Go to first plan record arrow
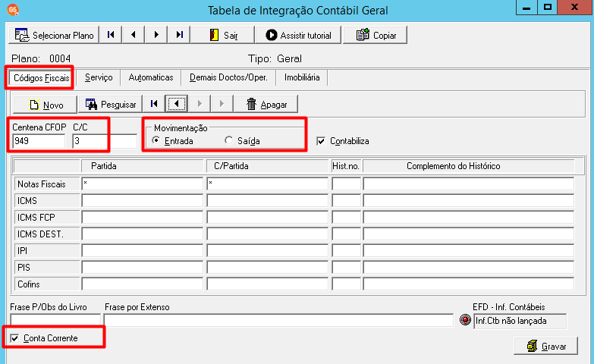Screen dimensions: 594x364 pyautogui.click(x=111, y=35)
